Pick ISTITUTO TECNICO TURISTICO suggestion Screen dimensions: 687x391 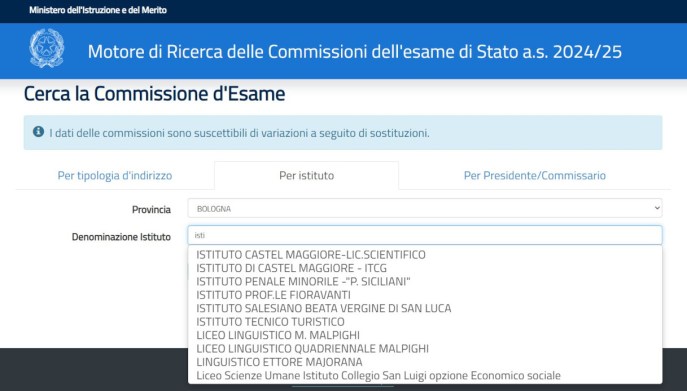(x=270, y=322)
